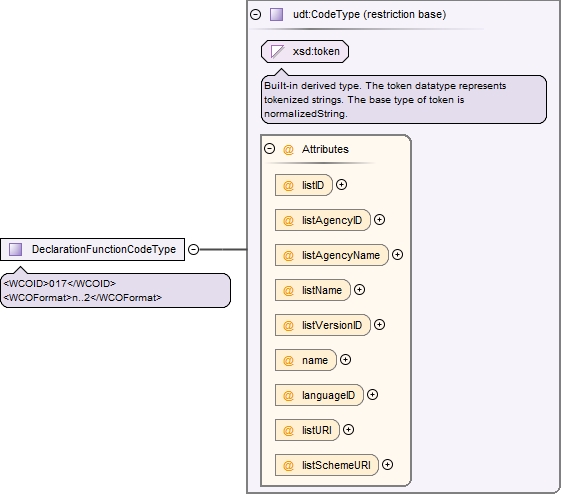Image resolution: width=562 pixels, height=495 pixels.
Task: Expand the listAgencyName attribute
Action: click(397, 254)
